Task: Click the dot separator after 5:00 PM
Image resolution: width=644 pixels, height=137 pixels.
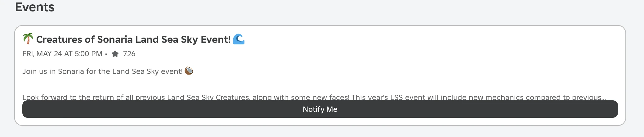Action: pos(106,54)
